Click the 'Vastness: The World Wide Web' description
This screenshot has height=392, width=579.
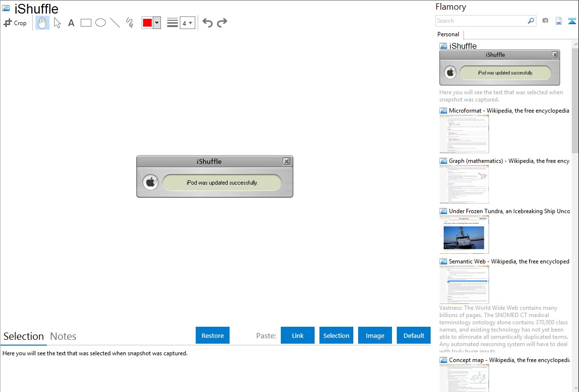[x=504, y=329]
